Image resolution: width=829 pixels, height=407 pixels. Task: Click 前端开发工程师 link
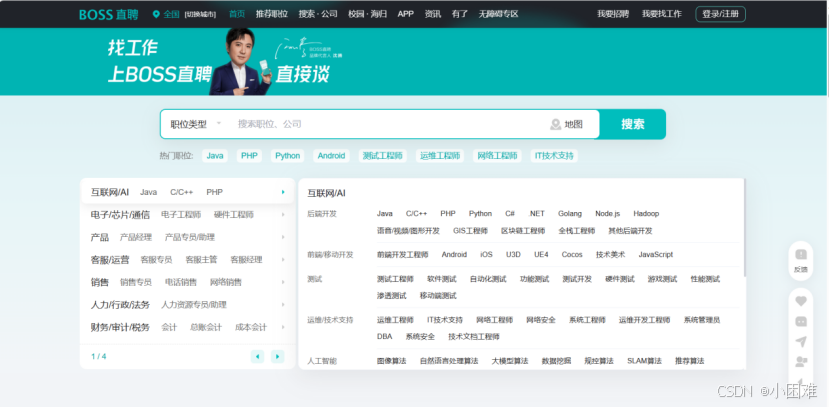(x=402, y=255)
